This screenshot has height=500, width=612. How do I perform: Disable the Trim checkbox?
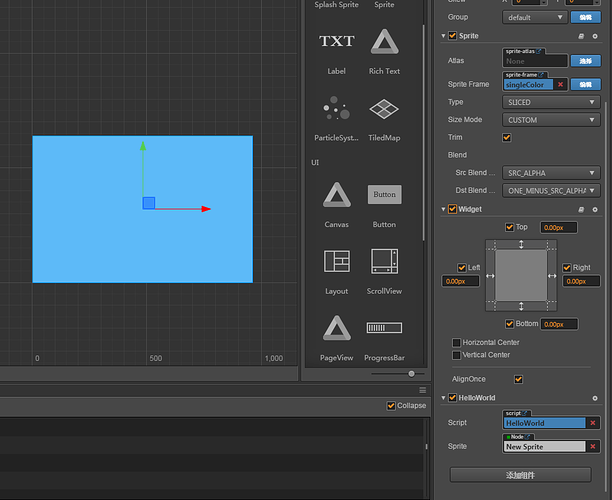[507, 137]
